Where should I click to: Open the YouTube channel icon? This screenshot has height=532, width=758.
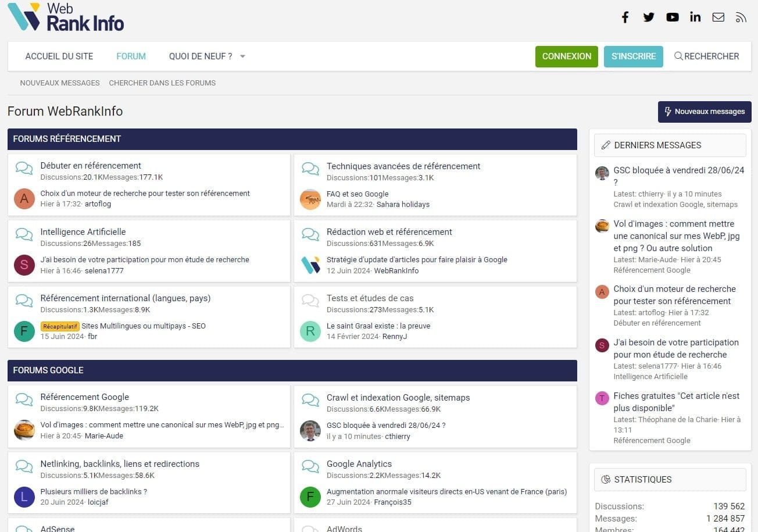pyautogui.click(x=673, y=17)
